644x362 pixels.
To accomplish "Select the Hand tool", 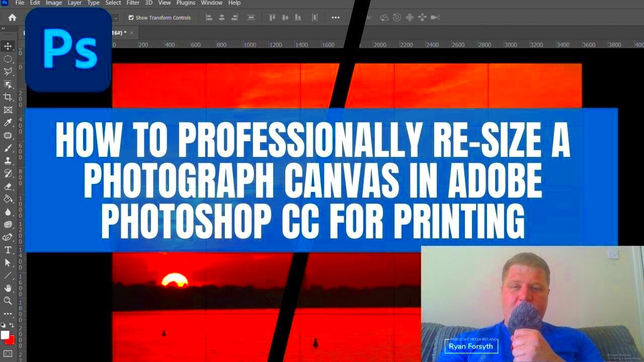I will (x=8, y=288).
